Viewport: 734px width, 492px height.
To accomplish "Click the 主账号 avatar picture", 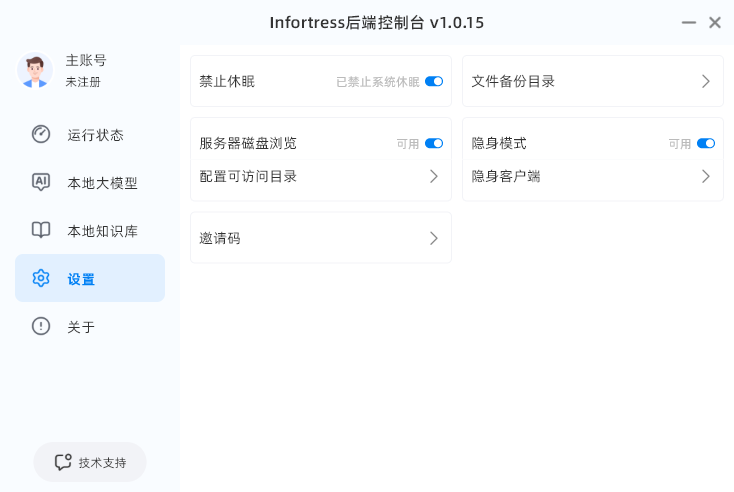I will (35, 70).
